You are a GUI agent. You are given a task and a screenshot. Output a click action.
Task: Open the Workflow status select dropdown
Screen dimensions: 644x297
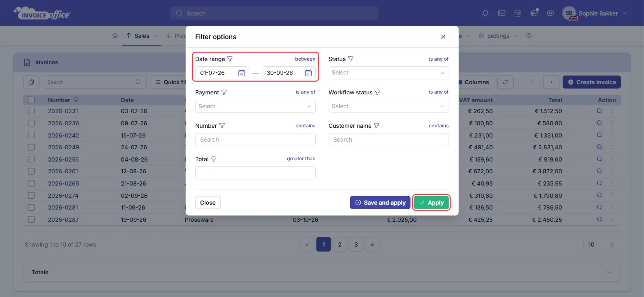tap(388, 106)
